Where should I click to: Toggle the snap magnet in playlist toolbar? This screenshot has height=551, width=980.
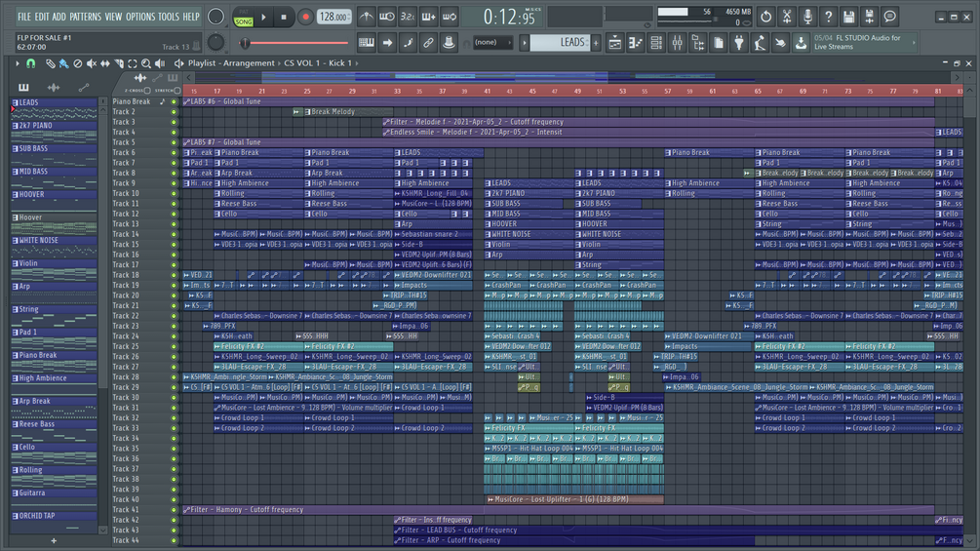(30, 63)
